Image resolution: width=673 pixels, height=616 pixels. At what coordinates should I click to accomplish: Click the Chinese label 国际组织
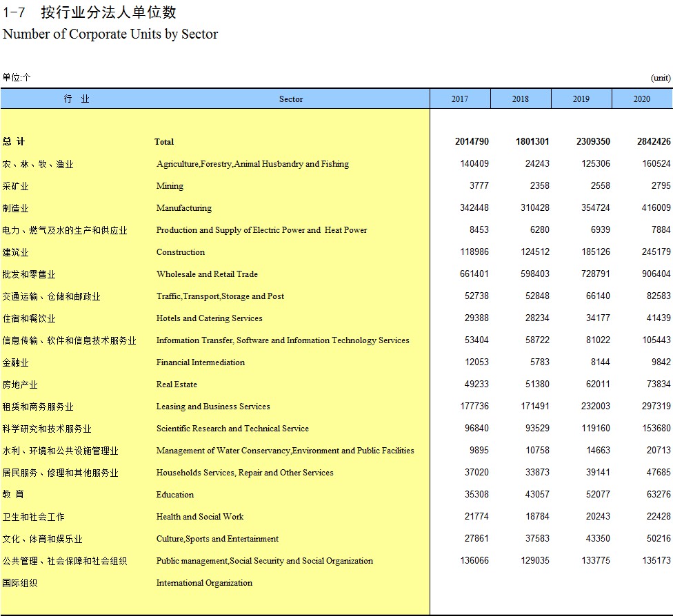20,584
